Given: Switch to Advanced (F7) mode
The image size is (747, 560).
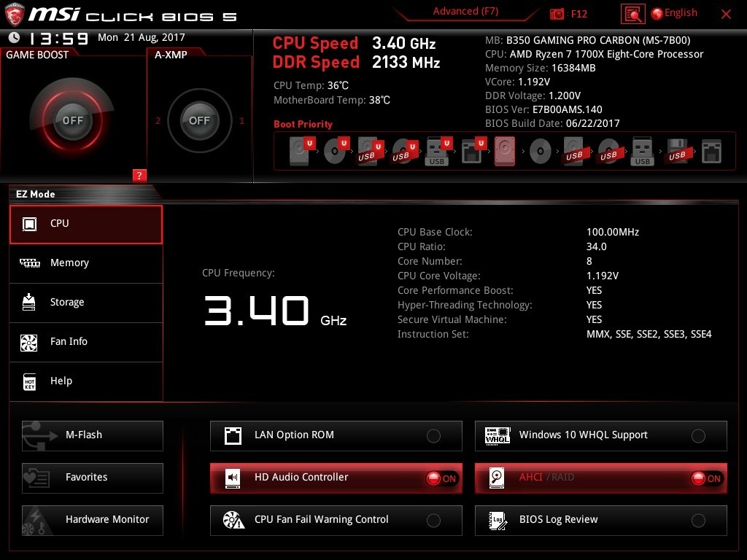Looking at the screenshot, I should (465, 12).
